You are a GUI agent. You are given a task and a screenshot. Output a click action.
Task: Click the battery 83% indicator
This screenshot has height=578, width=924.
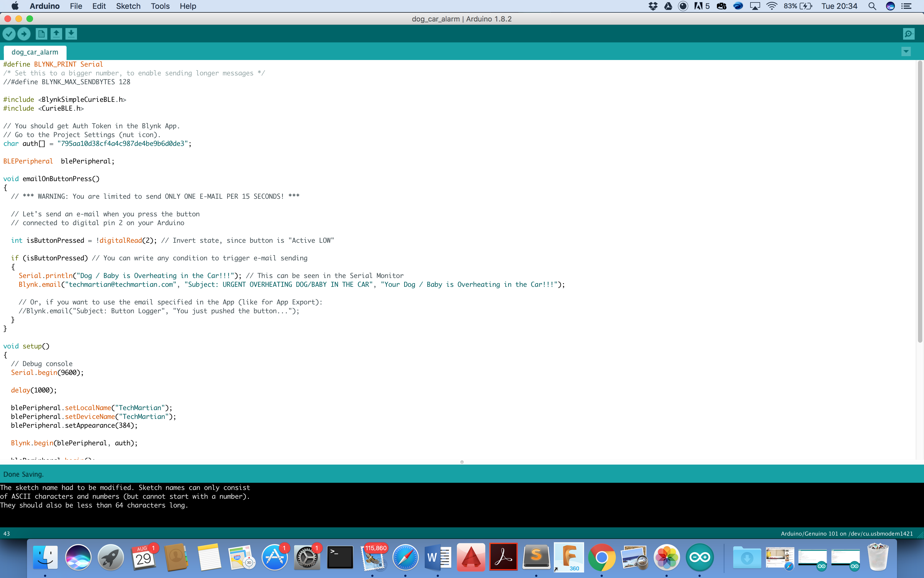point(798,6)
